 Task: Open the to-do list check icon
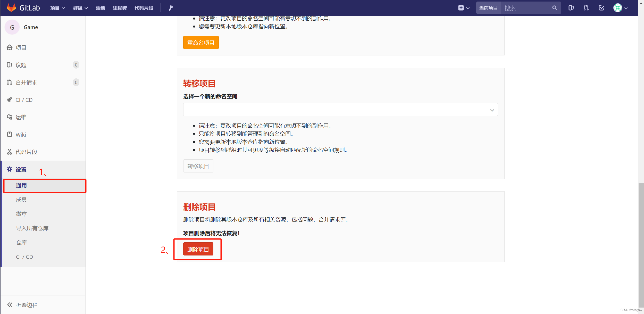601,8
